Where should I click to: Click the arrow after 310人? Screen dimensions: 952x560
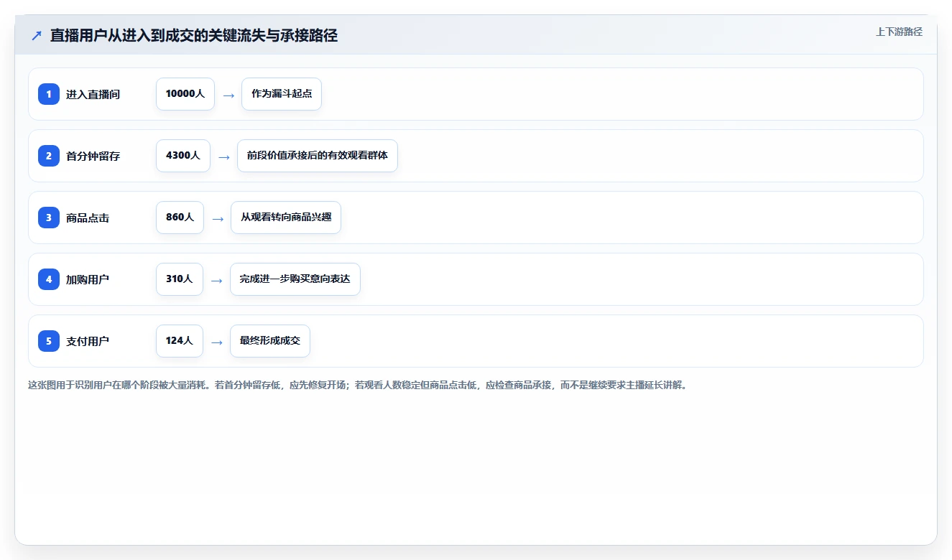tap(217, 280)
